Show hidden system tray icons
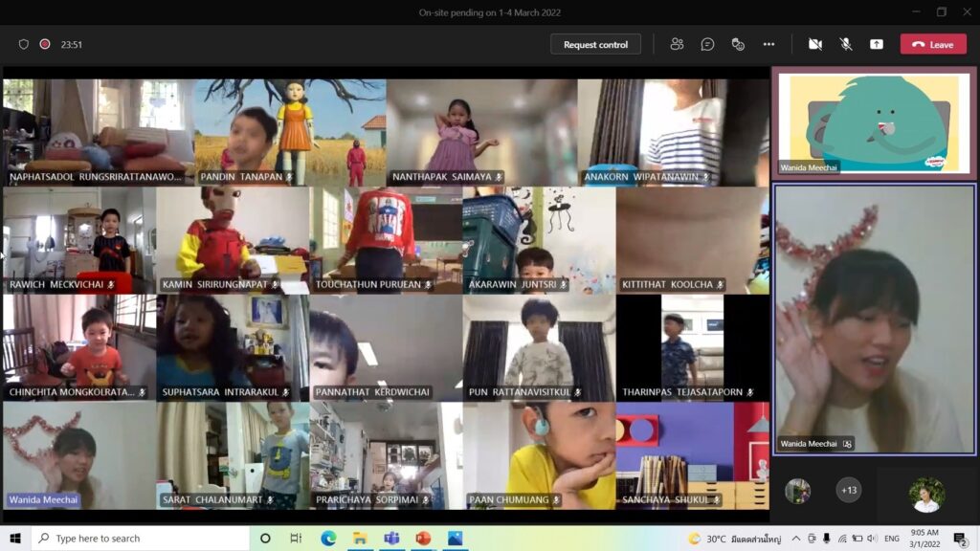This screenshot has width=980, height=551. 797,539
